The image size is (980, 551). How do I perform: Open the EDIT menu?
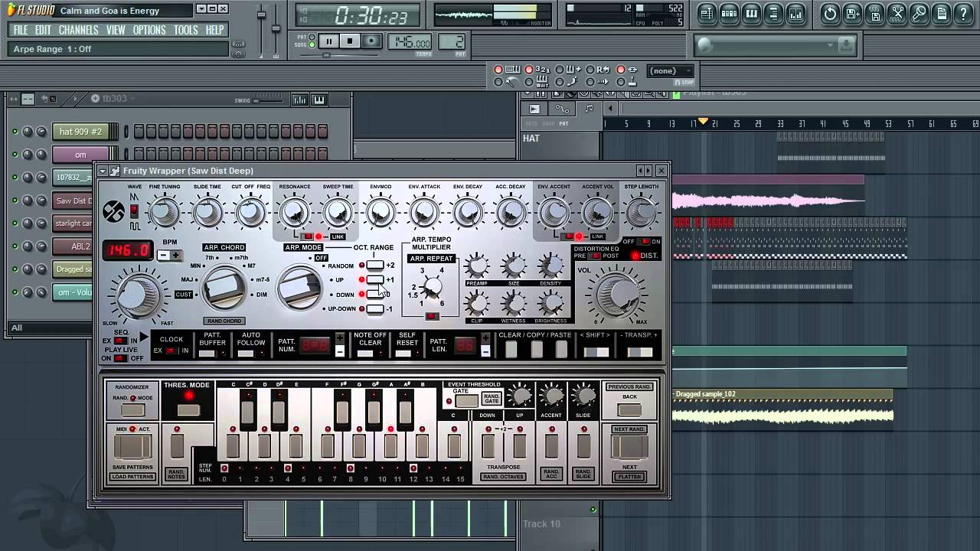(43, 30)
